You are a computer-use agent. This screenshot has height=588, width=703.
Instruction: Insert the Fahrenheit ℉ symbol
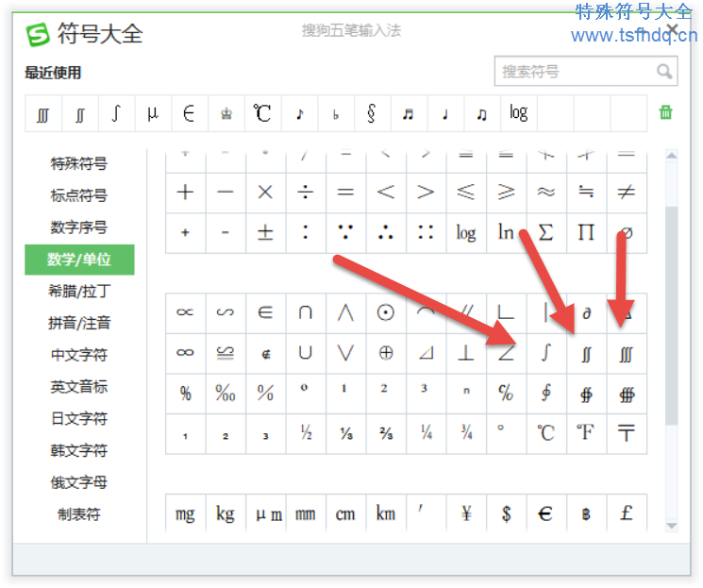click(586, 433)
